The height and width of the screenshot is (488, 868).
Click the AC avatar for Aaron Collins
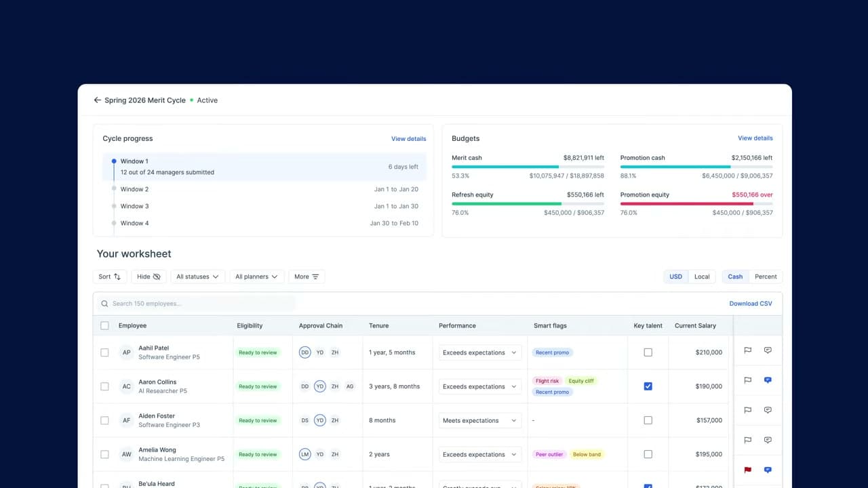(x=126, y=386)
